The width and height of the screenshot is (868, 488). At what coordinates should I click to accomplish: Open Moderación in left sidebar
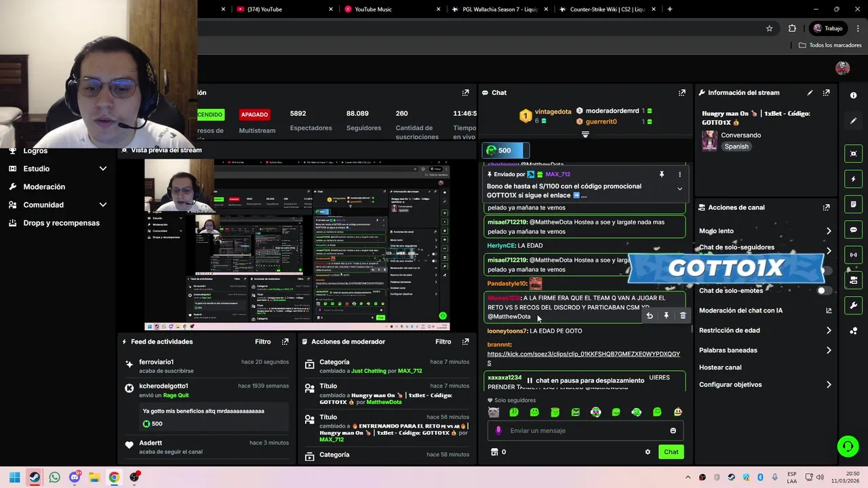44,186
